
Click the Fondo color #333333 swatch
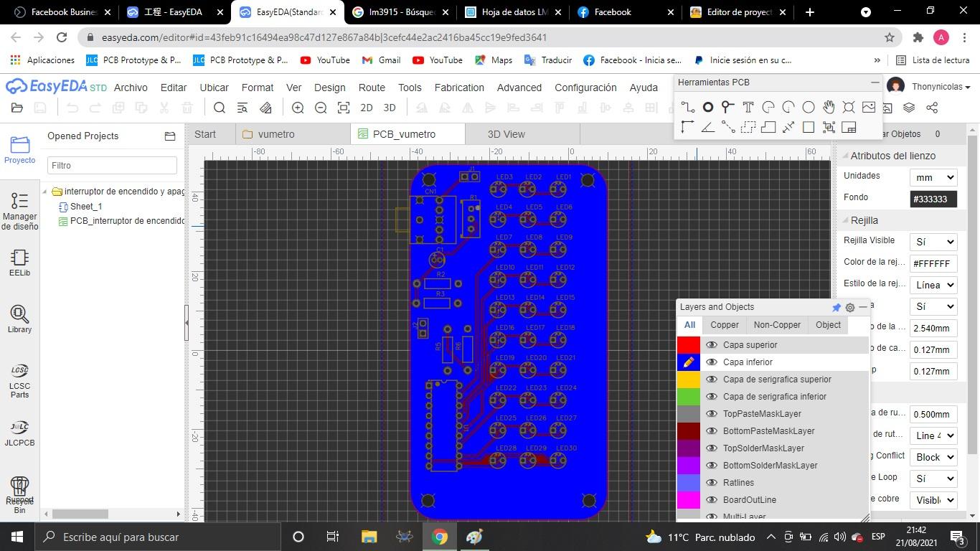(x=933, y=199)
